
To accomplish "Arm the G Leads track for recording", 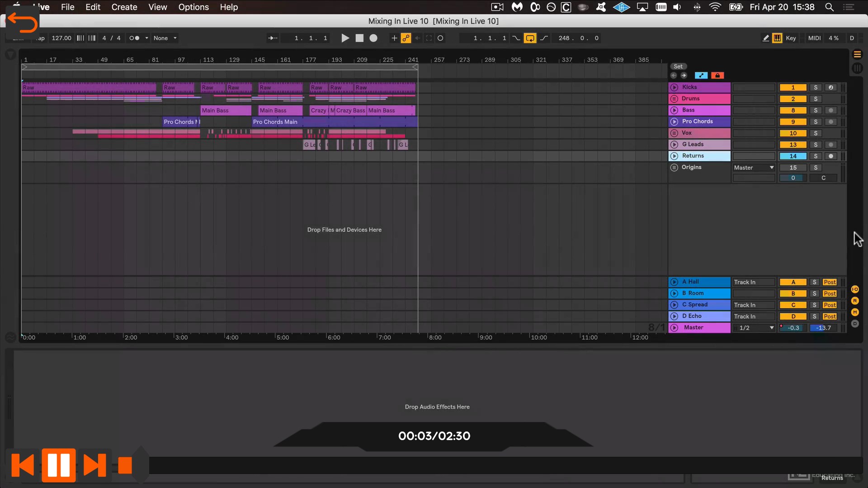I will (x=831, y=145).
